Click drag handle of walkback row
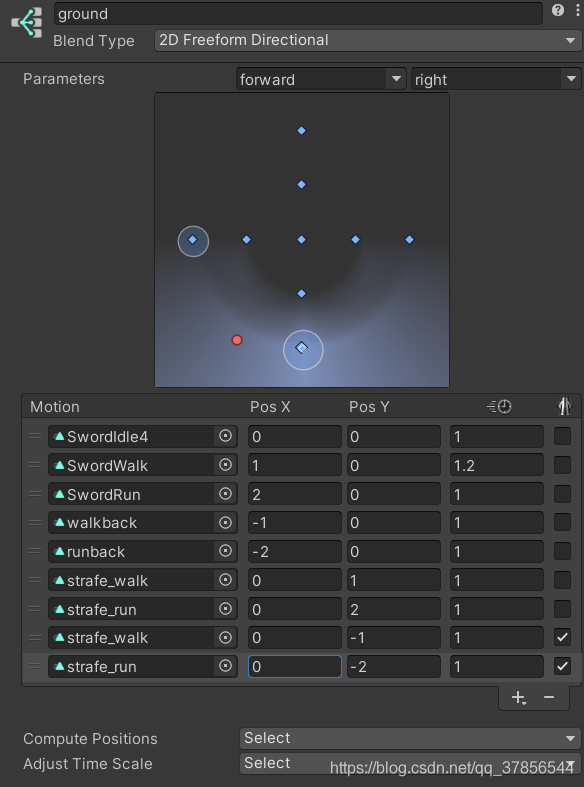This screenshot has width=584, height=787. [35, 522]
